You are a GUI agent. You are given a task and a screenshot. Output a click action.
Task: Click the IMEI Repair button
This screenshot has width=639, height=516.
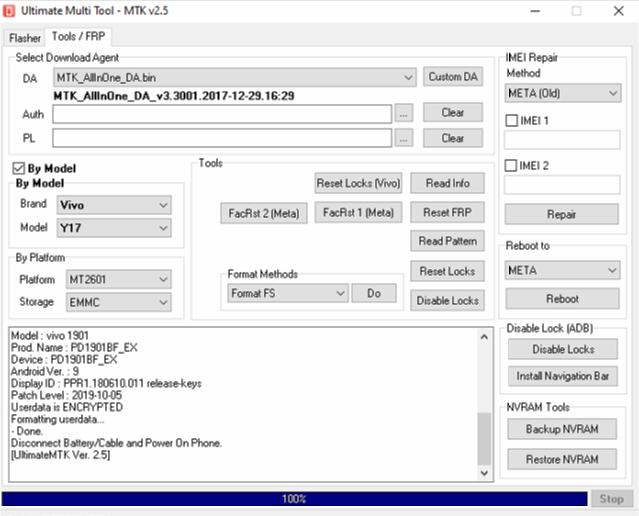click(562, 214)
